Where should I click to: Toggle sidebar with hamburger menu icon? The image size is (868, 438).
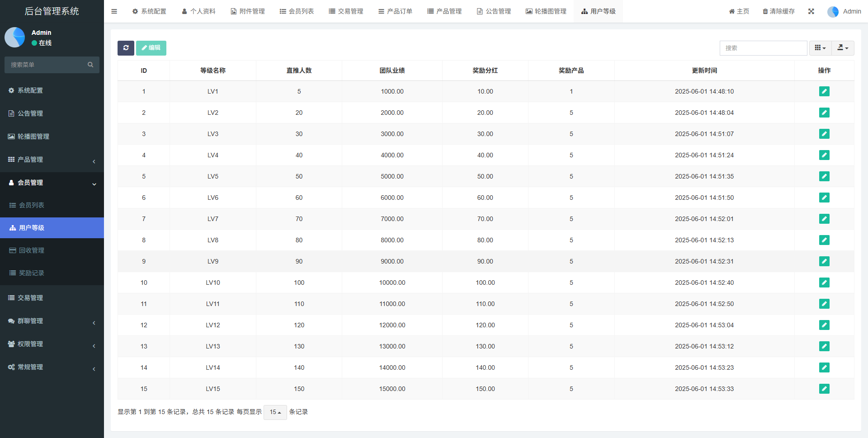114,11
